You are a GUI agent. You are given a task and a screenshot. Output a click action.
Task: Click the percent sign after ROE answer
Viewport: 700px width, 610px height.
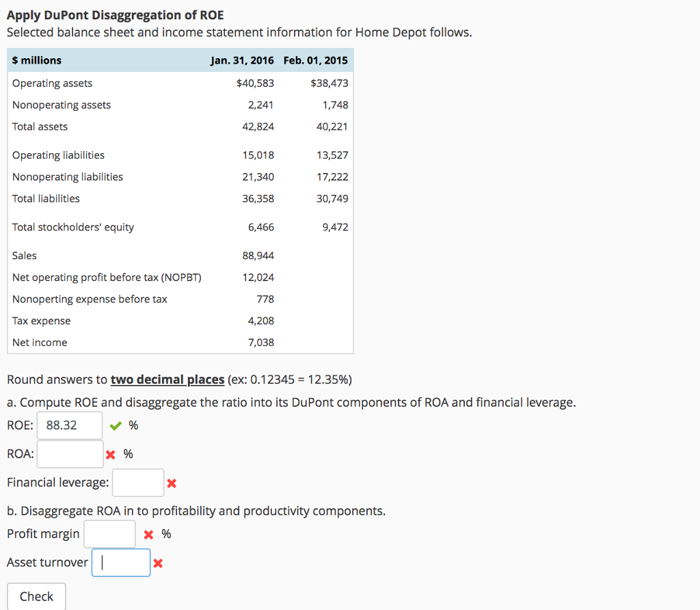pos(133,425)
